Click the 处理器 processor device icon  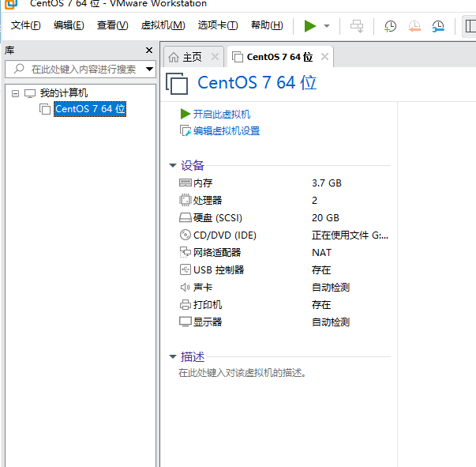coord(186,200)
